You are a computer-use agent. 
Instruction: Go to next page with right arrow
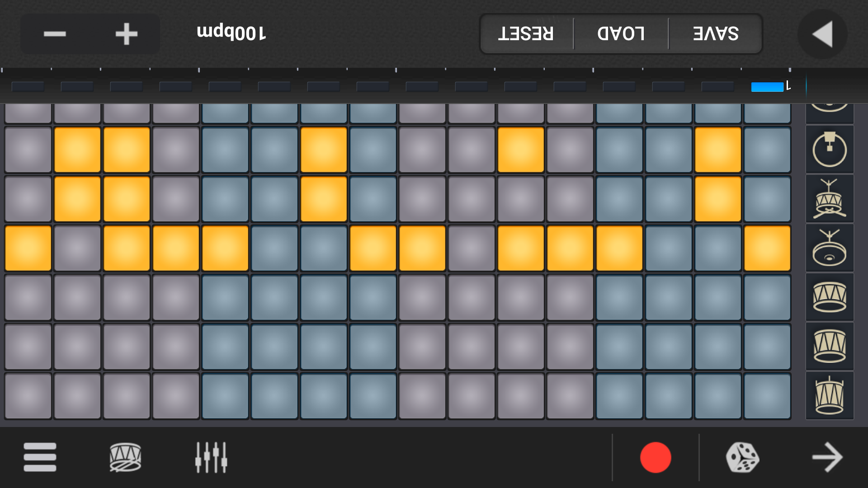click(827, 457)
